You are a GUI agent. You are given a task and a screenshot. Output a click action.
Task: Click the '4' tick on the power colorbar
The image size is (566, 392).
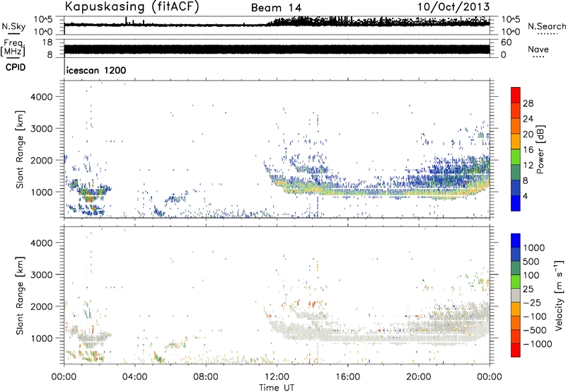(x=525, y=196)
